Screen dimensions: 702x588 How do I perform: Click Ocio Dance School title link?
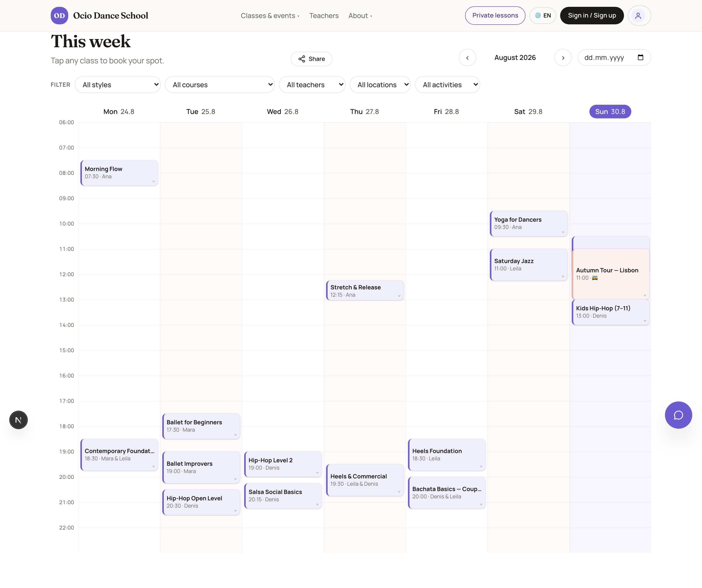coord(110,16)
